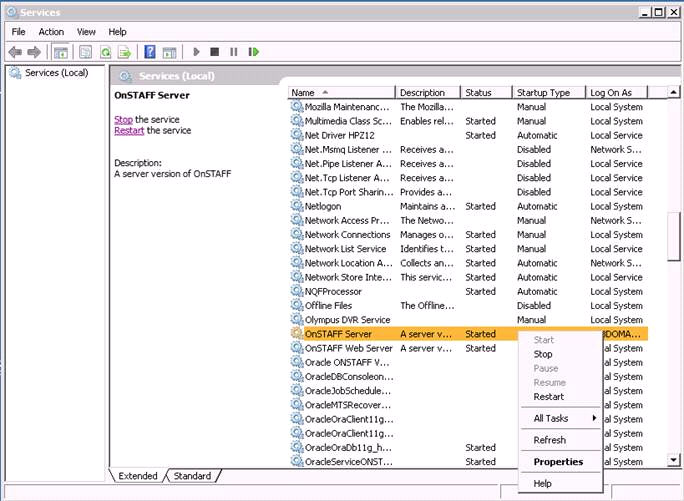This screenshot has width=684, height=501.
Task: Open the File menu
Action: click(x=18, y=32)
